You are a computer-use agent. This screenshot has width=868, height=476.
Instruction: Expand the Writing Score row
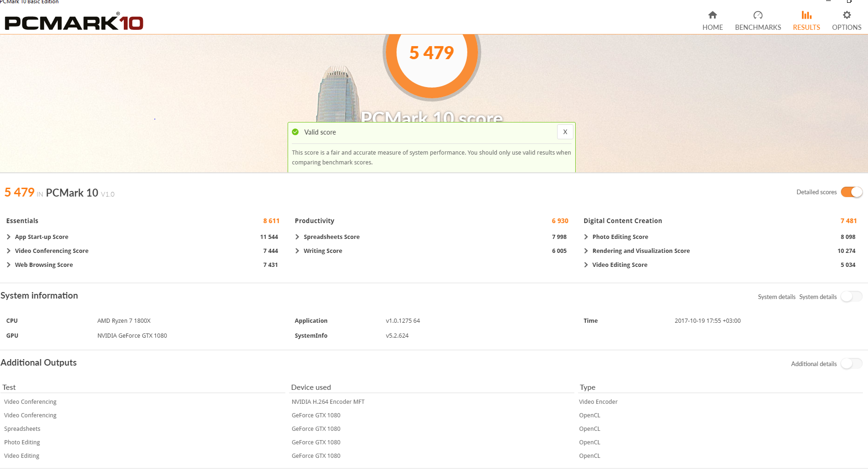pyautogui.click(x=297, y=251)
